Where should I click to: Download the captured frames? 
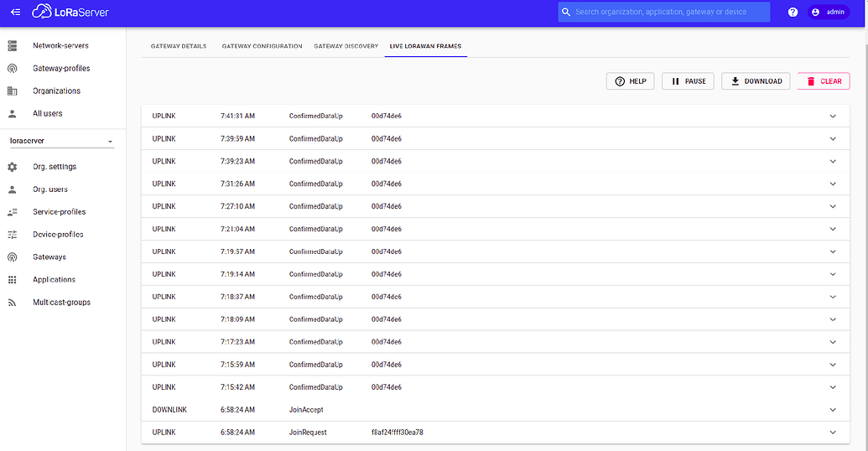click(x=756, y=81)
